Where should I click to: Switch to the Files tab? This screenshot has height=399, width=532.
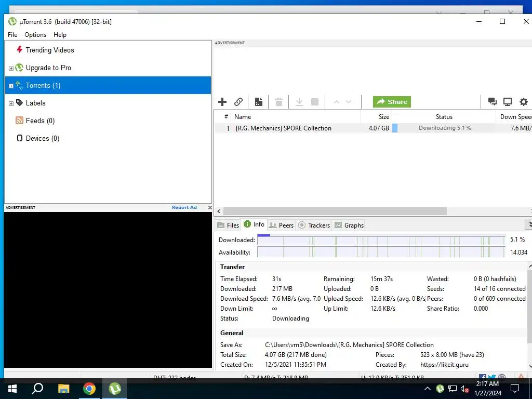[229, 225]
